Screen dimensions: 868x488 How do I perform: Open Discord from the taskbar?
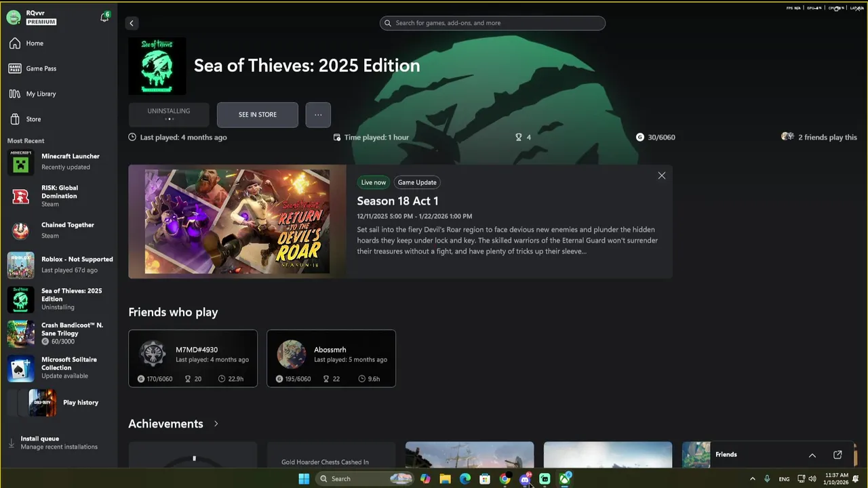(x=525, y=479)
